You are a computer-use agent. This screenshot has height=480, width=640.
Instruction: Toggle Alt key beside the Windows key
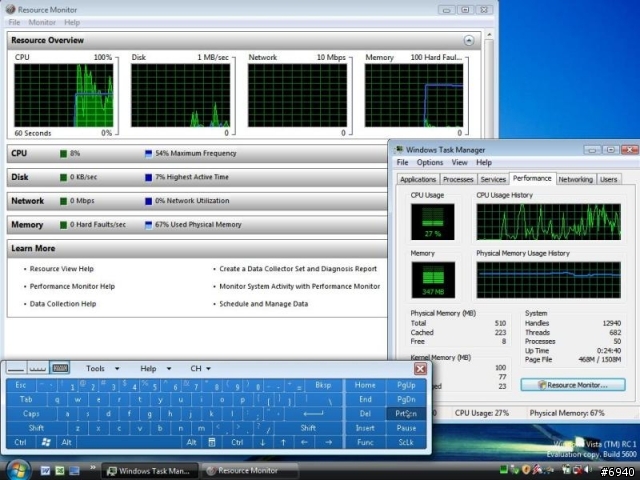[67, 442]
